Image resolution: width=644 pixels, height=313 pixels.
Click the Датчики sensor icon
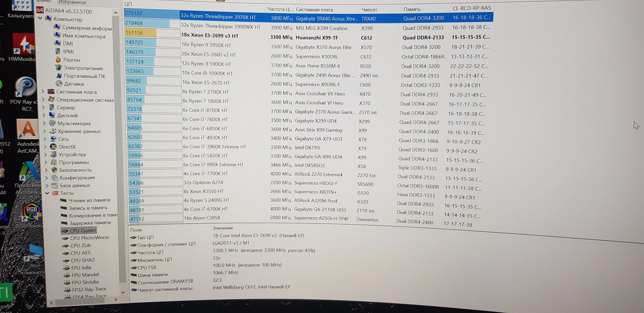[59, 84]
